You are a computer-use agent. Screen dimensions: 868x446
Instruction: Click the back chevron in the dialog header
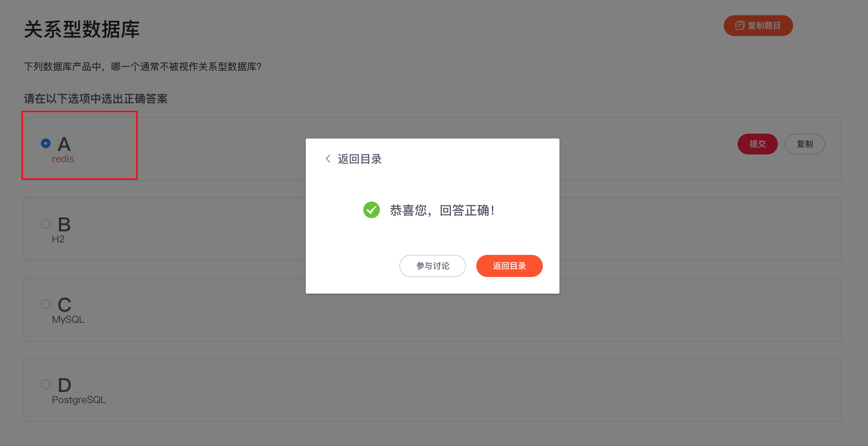click(328, 159)
